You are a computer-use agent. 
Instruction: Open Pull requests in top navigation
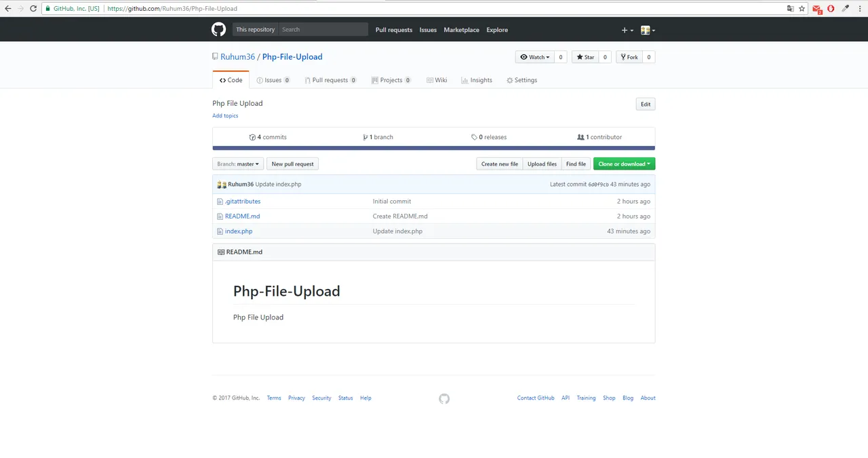(x=394, y=30)
